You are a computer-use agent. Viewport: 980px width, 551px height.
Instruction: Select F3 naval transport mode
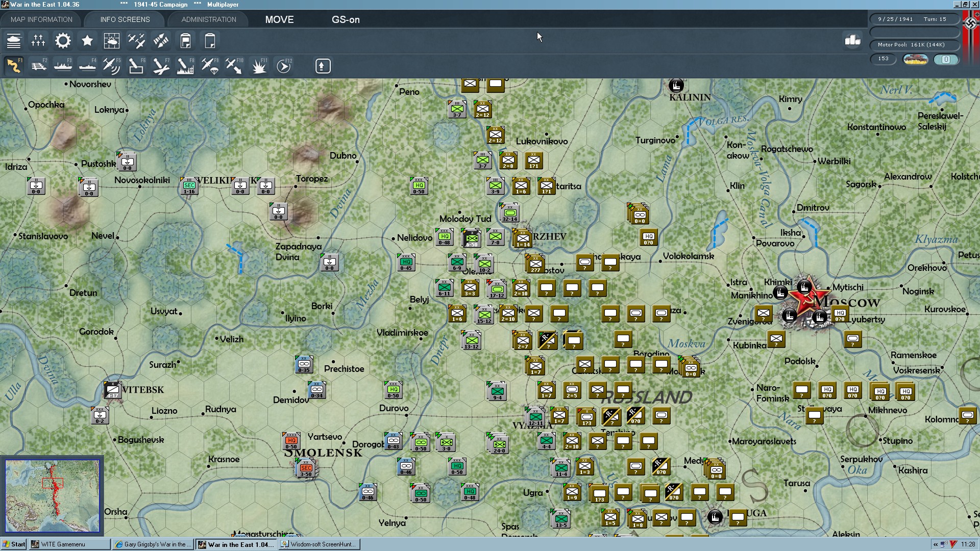[63, 66]
